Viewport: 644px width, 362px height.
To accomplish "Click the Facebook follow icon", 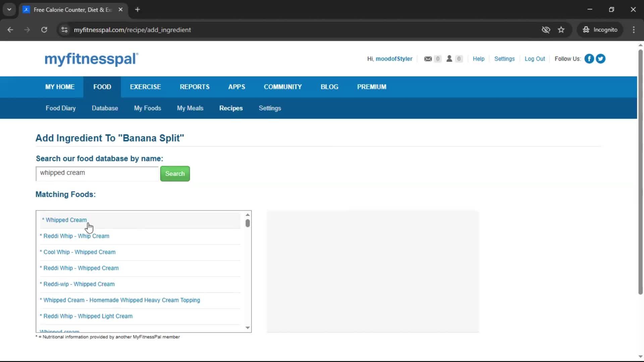I will (589, 59).
